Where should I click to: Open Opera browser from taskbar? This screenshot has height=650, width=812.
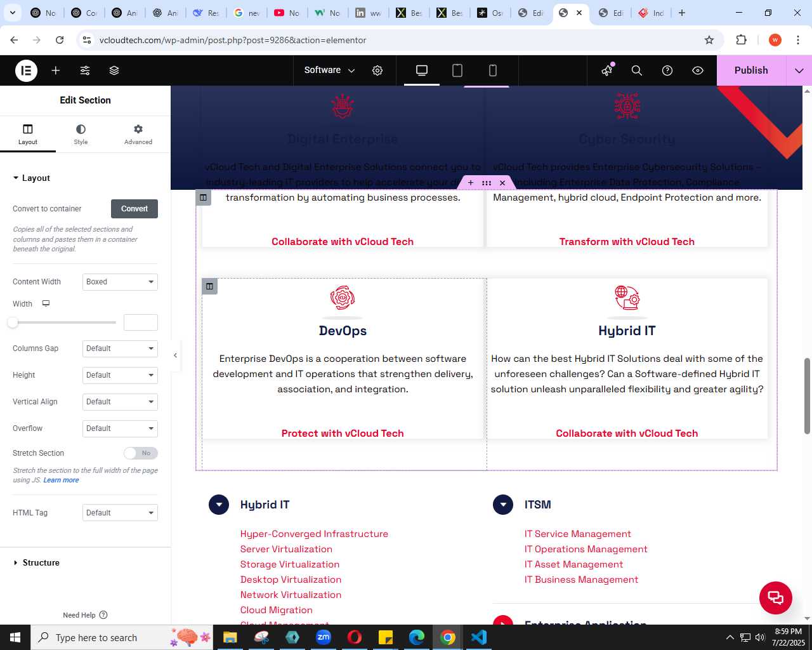click(x=355, y=637)
